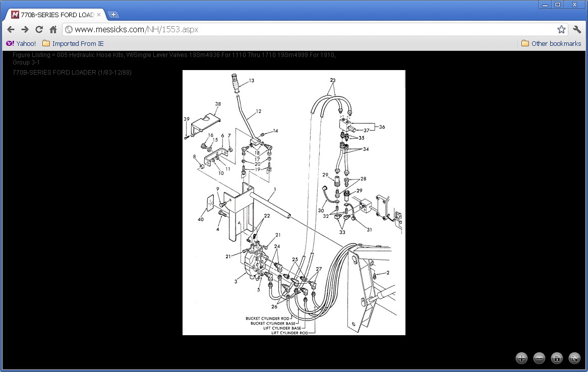Screen dimensions: 588x372
Task: Close the 770B-SERIES FORD LOAD tab
Action: pyautogui.click(x=99, y=15)
